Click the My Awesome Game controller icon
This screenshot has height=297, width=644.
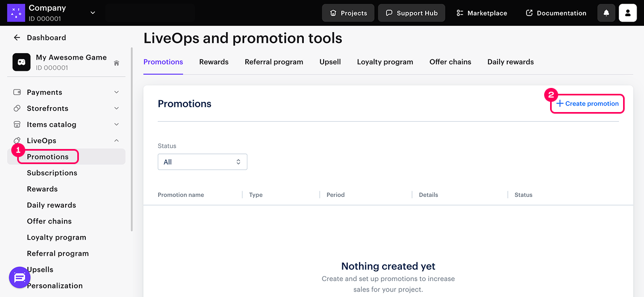tap(21, 62)
